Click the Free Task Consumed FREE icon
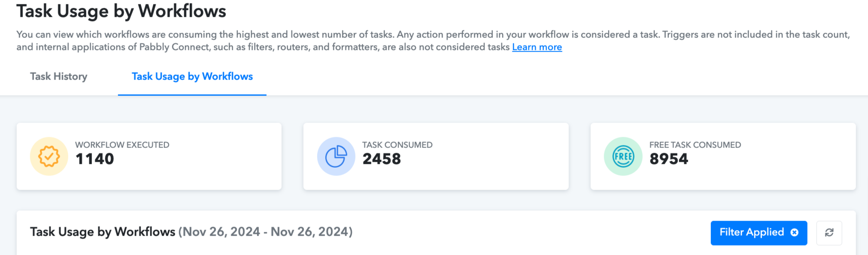868x255 pixels. [623, 156]
